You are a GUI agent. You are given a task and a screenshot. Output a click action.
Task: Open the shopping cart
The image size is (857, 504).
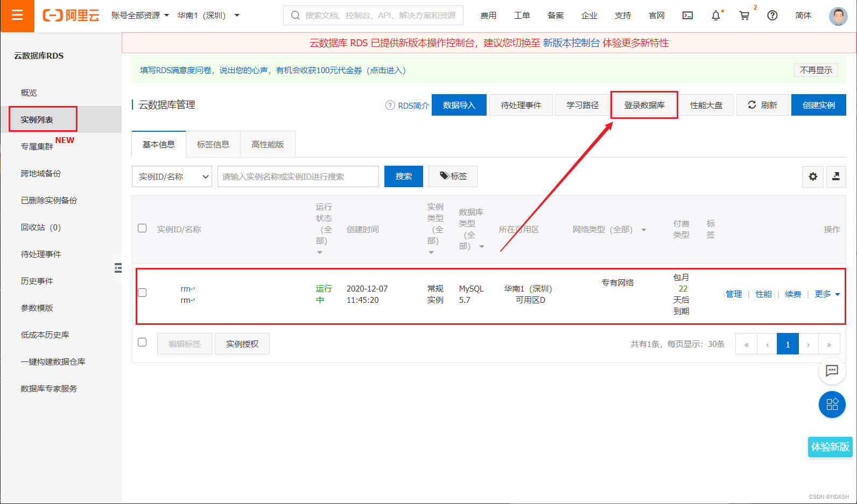pos(744,16)
